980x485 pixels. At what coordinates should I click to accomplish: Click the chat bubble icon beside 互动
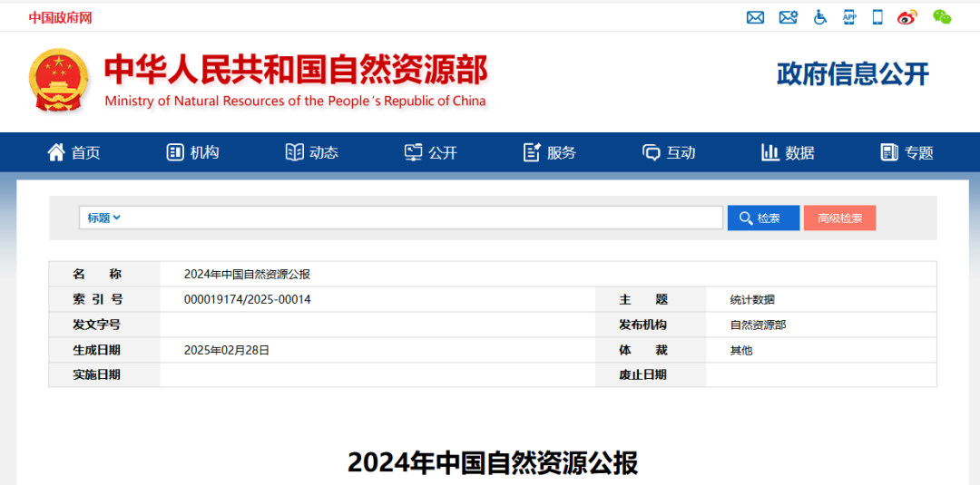[x=652, y=152]
